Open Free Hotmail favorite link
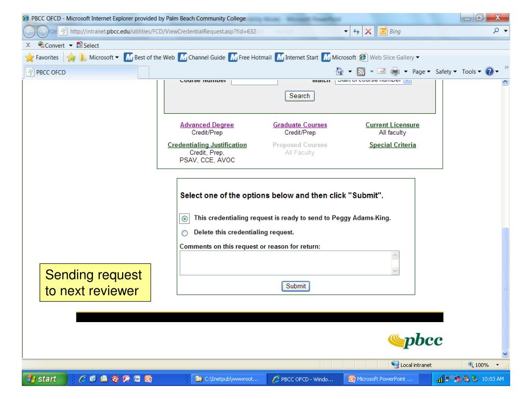Viewport: 532px width, 399px height. (x=250, y=57)
